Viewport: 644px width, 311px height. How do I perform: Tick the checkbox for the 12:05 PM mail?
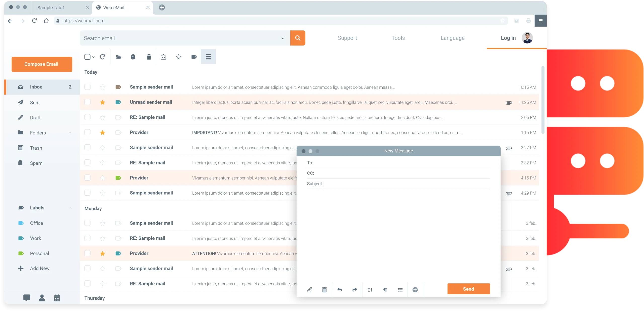[x=87, y=117]
